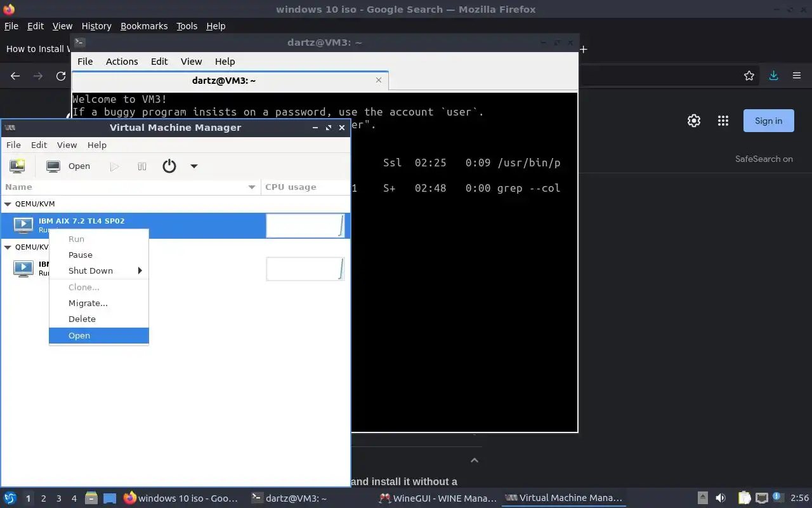Image resolution: width=812 pixels, height=508 pixels.
Task: Bookmark this page with the star
Action: (749, 76)
